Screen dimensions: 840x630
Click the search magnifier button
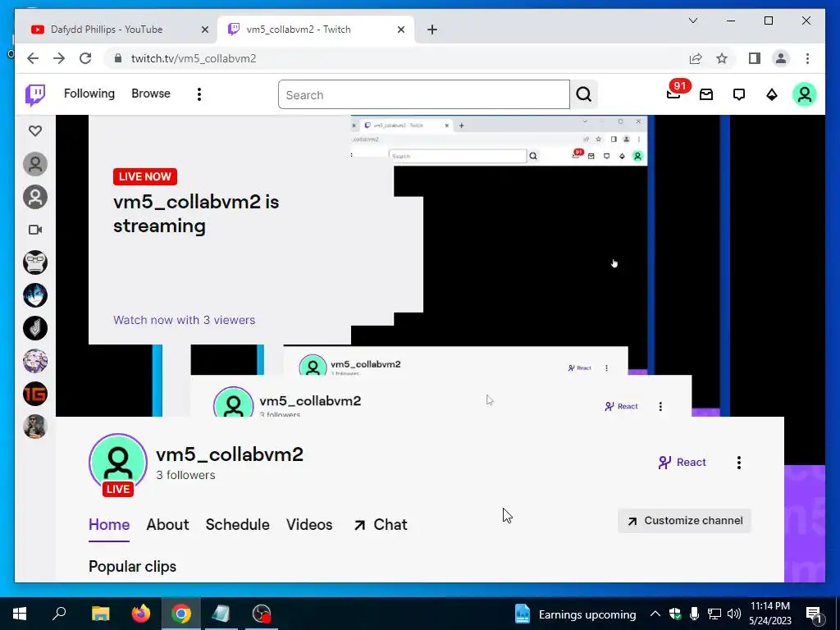tap(584, 95)
